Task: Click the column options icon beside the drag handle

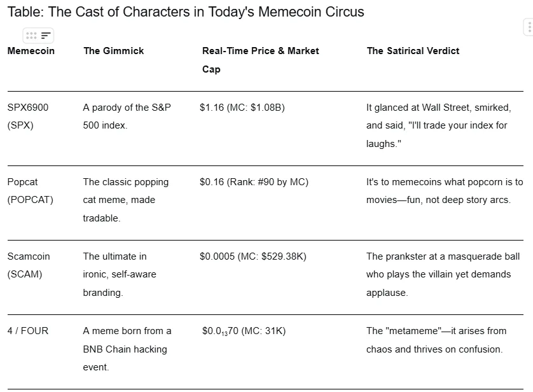Action: click(46, 35)
